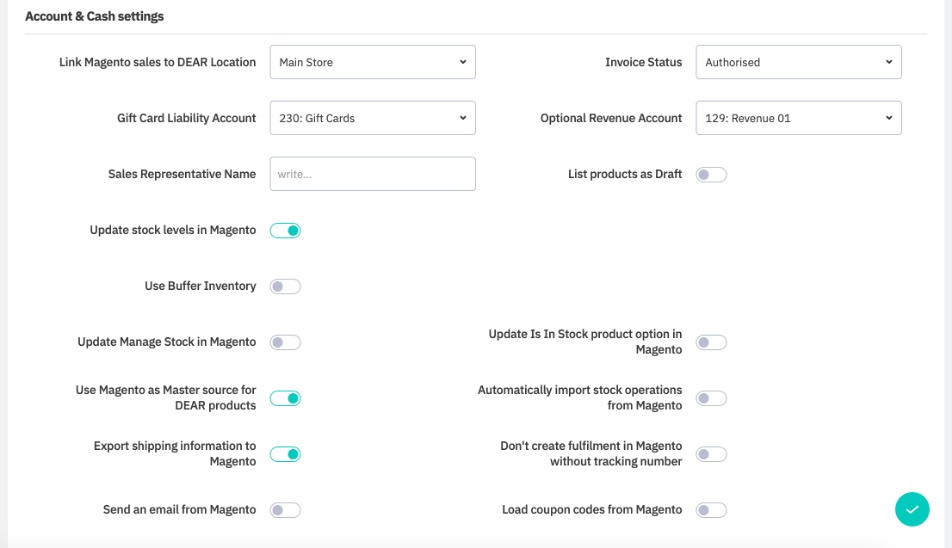Click the green checkmark save button
The height and width of the screenshot is (548, 952).
coord(911,509)
